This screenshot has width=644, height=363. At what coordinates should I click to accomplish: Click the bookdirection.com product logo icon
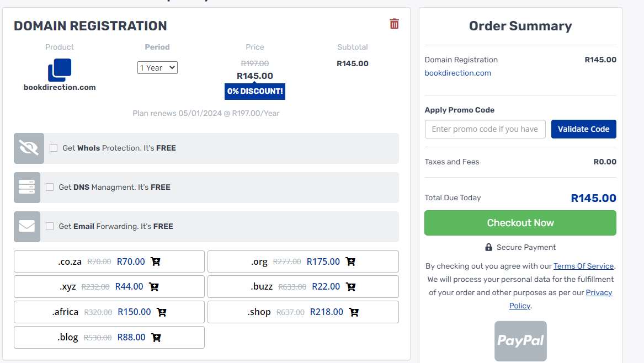[60, 70]
